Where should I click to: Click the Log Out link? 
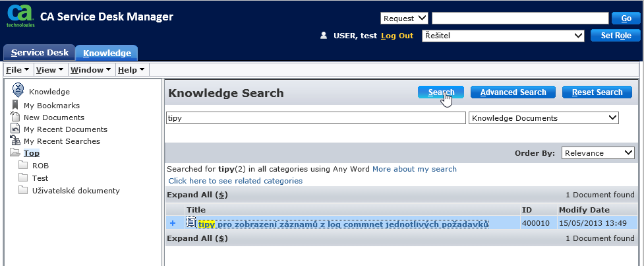point(397,36)
